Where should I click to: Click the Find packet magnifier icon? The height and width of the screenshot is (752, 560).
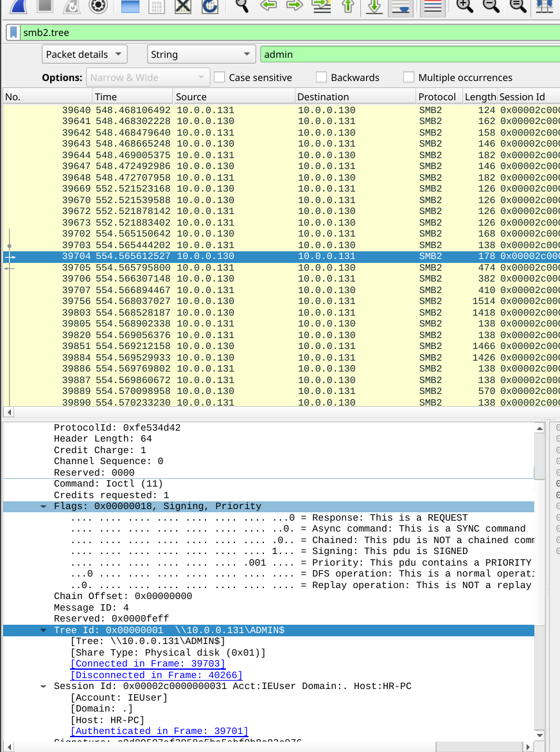click(x=241, y=6)
